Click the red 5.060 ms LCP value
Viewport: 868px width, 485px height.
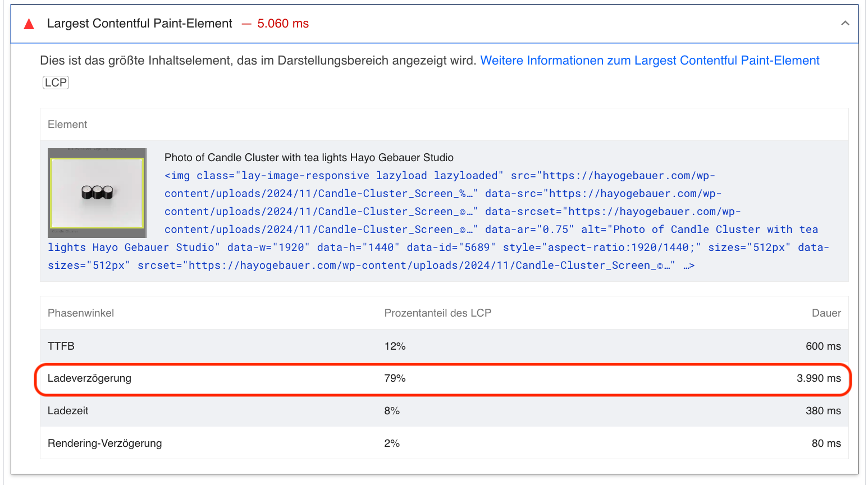click(283, 24)
